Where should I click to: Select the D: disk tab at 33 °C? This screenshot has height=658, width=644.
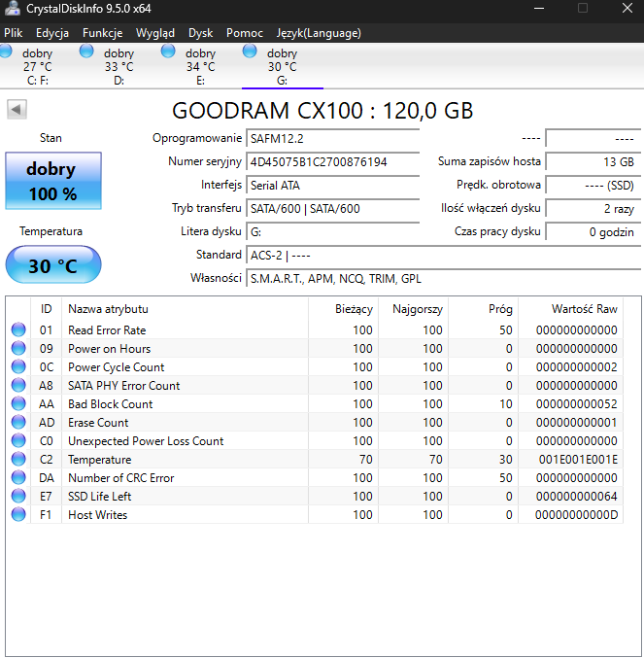pos(119,66)
